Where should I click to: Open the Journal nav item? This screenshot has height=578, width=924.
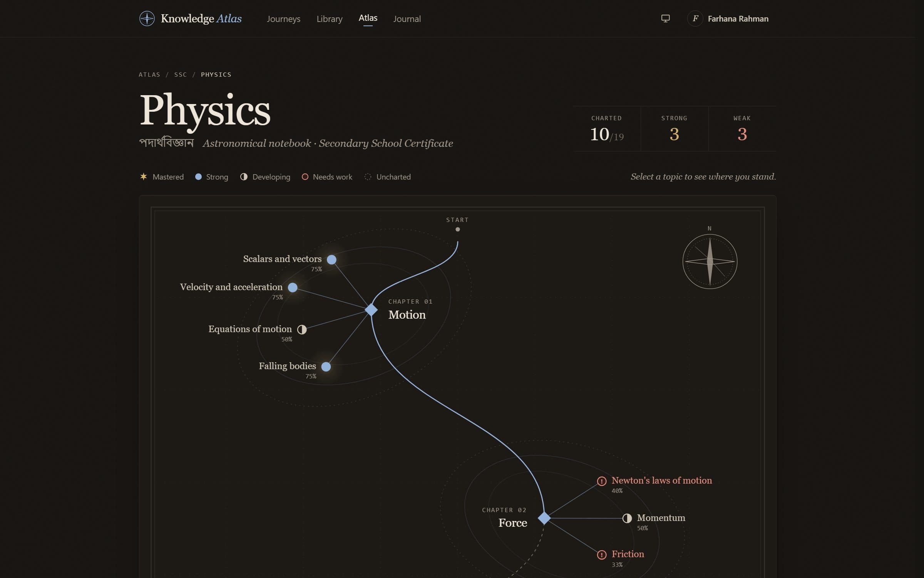pyautogui.click(x=407, y=19)
